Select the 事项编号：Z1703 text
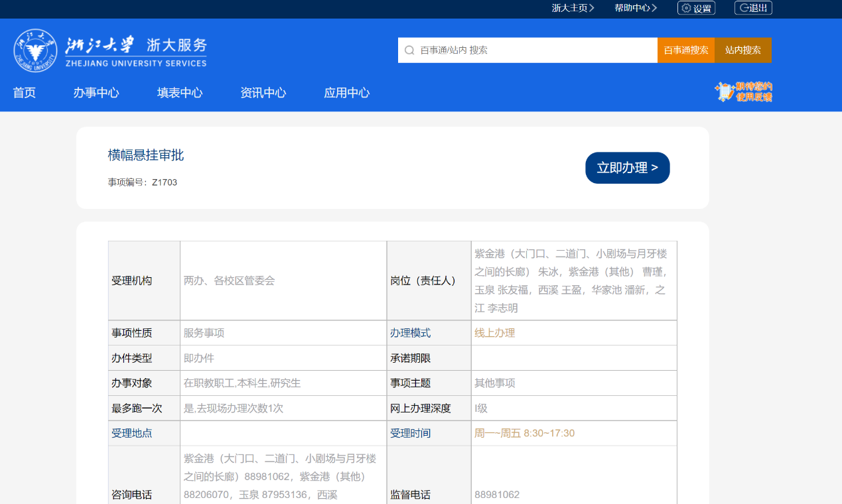 point(143,182)
